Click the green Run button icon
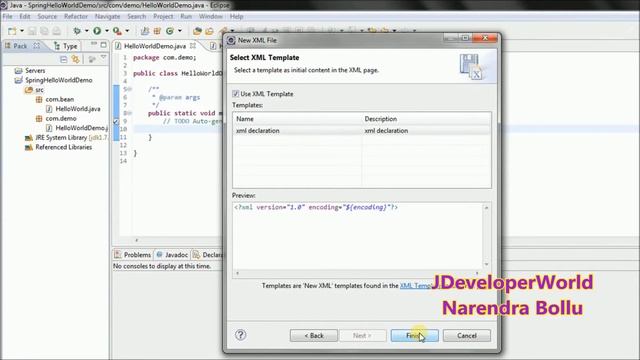 pyautogui.click(x=97, y=31)
